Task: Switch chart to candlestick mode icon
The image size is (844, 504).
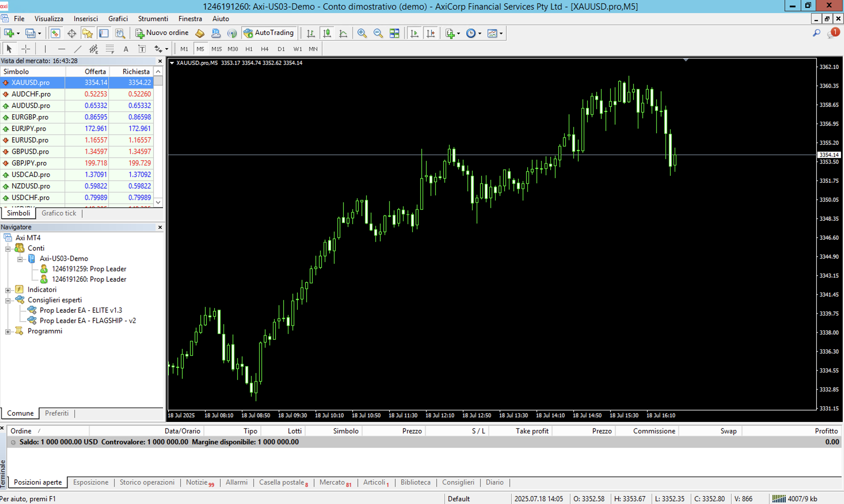Action: pos(327,33)
